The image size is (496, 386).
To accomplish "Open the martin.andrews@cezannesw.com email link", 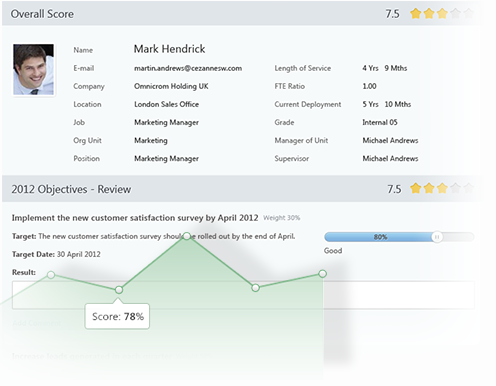I will [x=188, y=68].
